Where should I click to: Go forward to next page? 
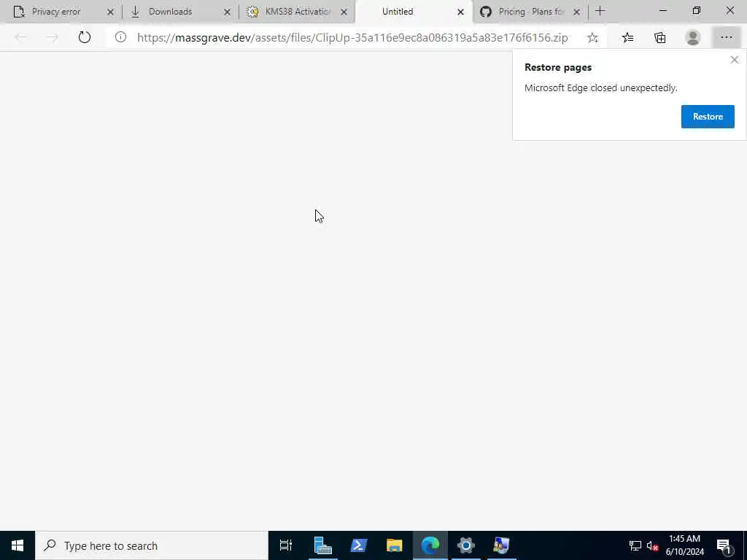[52, 37]
